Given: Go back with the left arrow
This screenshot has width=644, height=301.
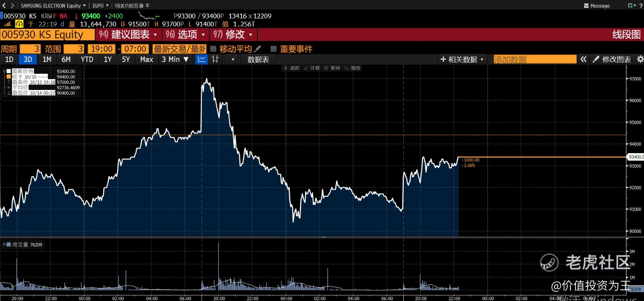Looking at the screenshot, I should click(x=4, y=6).
